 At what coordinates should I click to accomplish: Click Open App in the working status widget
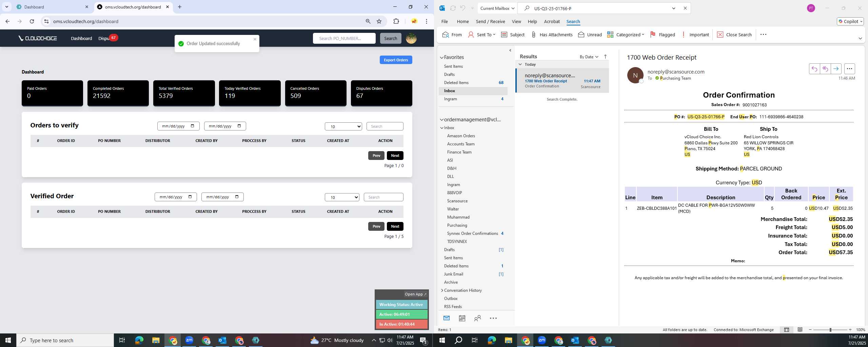pos(415,294)
